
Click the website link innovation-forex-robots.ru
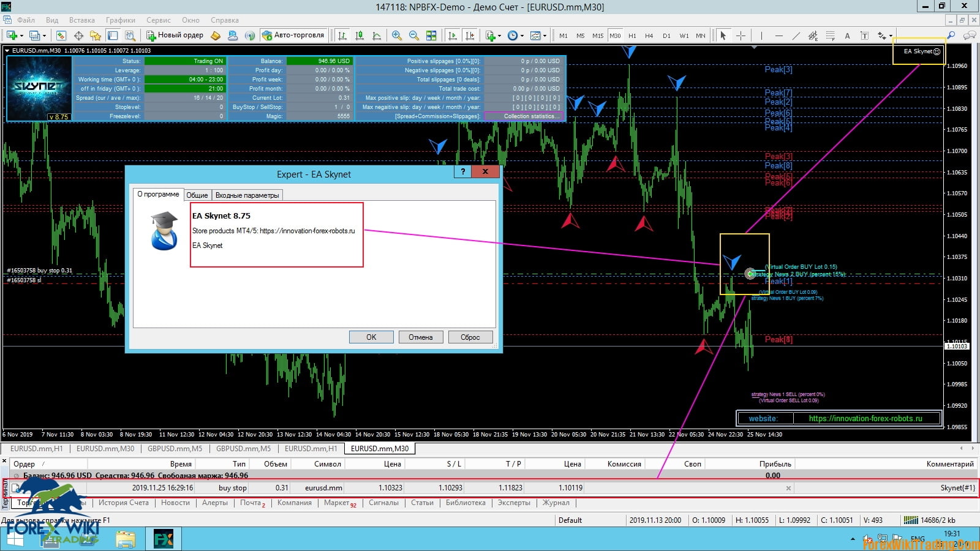(x=865, y=419)
